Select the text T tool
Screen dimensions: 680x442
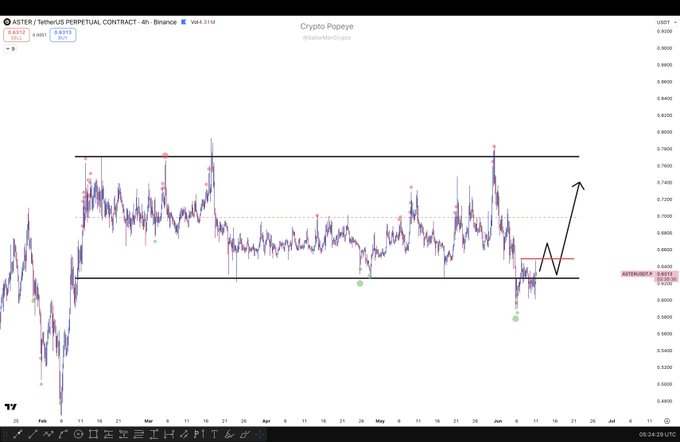point(214,434)
